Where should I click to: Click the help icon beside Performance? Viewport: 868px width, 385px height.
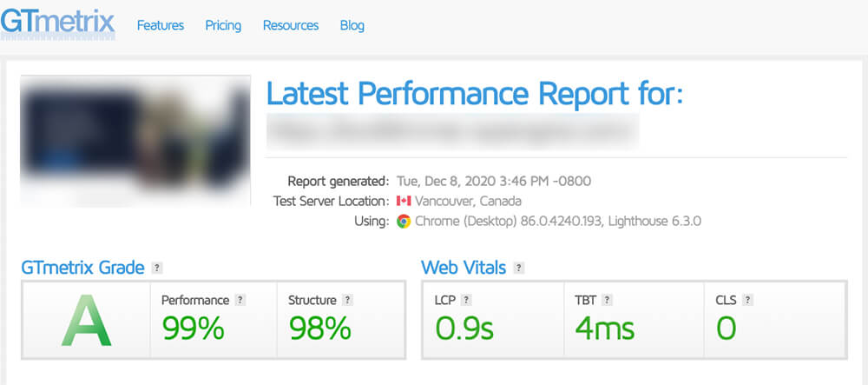[240, 300]
